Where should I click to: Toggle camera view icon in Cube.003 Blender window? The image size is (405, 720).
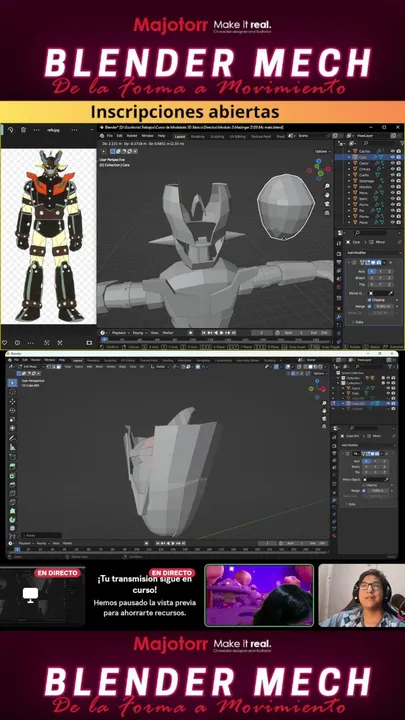click(324, 419)
